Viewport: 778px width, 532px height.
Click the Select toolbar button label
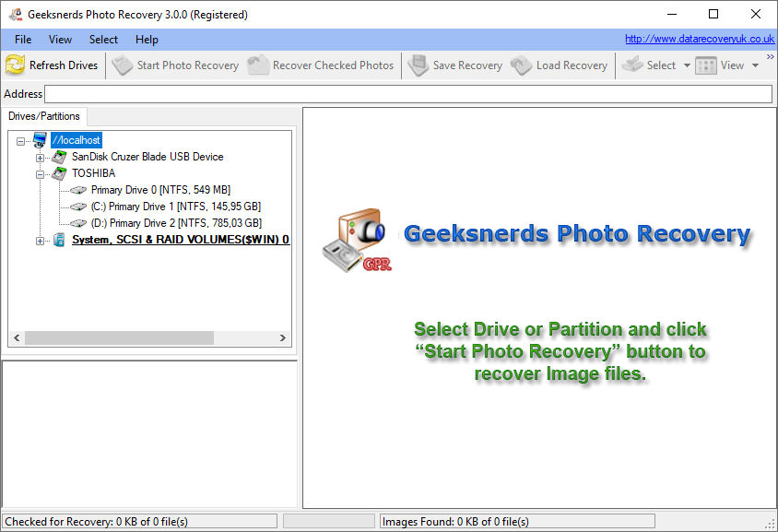(661, 65)
